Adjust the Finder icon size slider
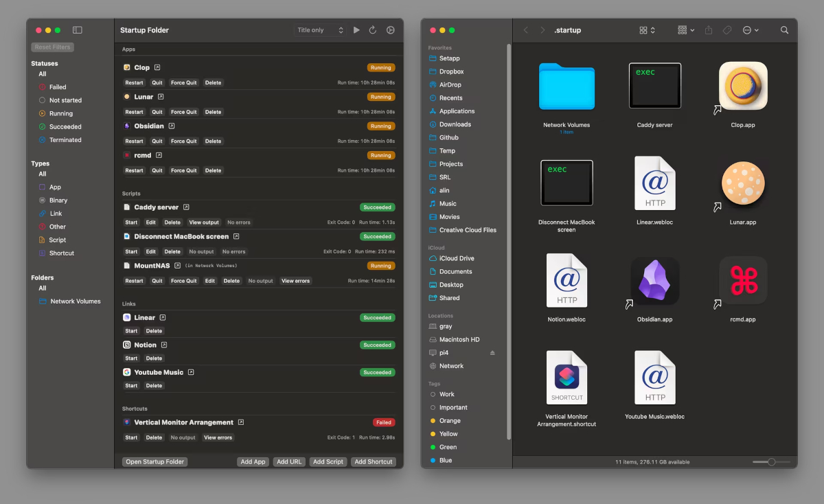 [x=771, y=462]
